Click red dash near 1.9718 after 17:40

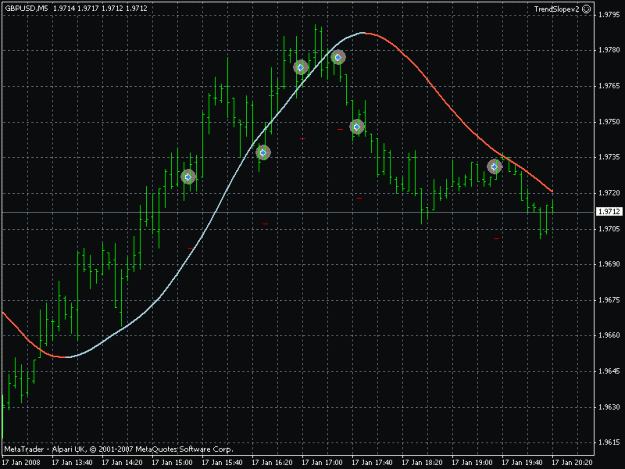359,198
